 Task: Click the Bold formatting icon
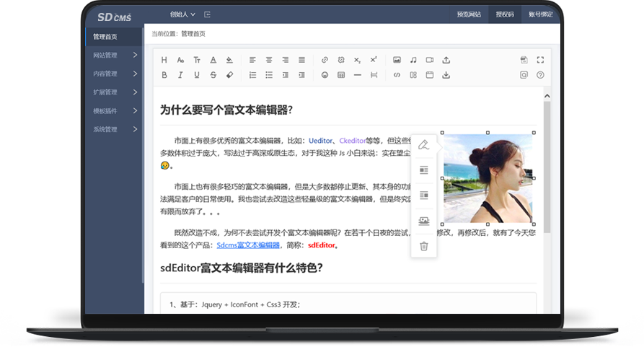[164, 75]
